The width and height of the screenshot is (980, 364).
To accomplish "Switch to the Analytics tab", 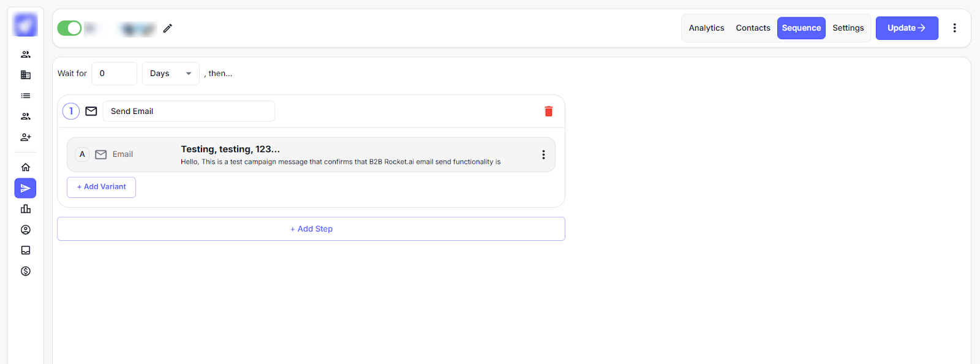I will pos(706,28).
